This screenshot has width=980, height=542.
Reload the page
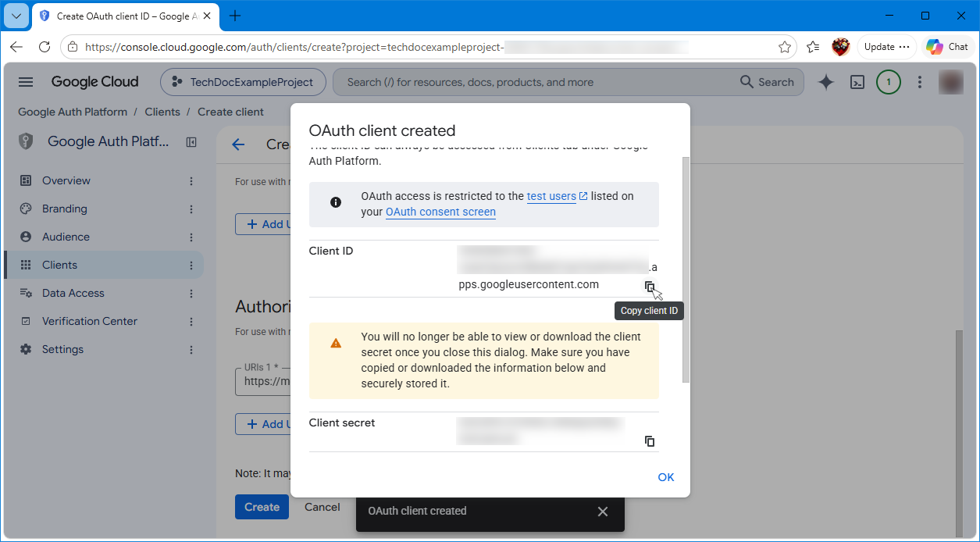(x=45, y=47)
